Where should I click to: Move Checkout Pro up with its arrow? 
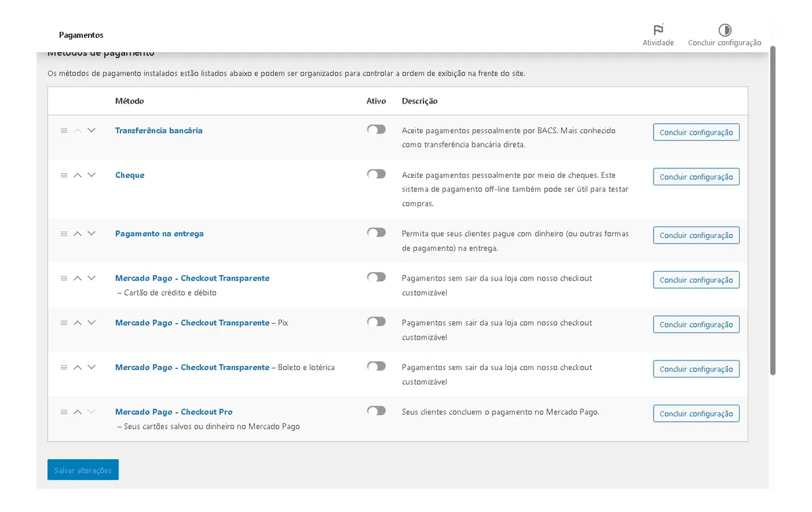click(78, 411)
